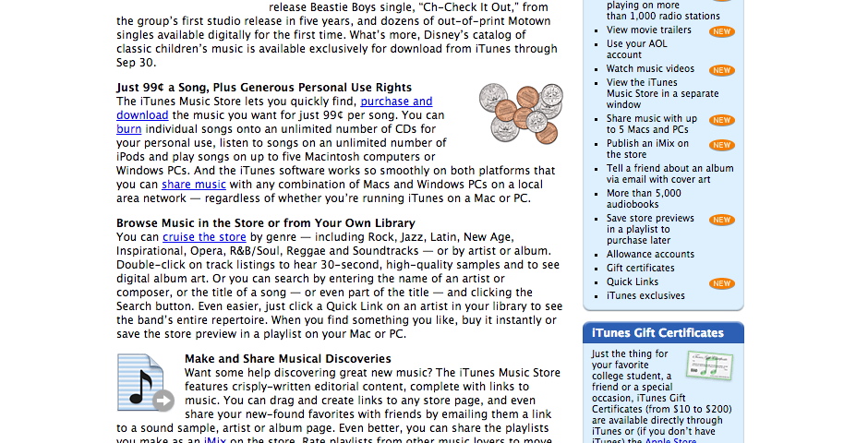
Task: Click "Save store previews in a playlist" item
Action: (650, 229)
